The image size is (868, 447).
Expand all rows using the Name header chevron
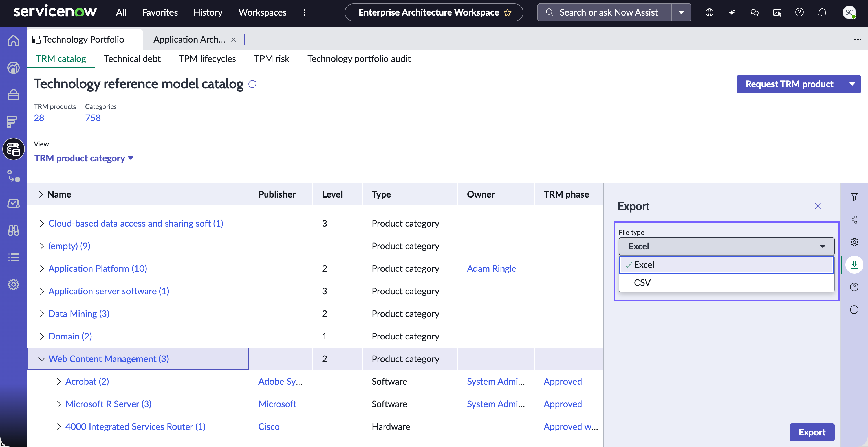41,194
